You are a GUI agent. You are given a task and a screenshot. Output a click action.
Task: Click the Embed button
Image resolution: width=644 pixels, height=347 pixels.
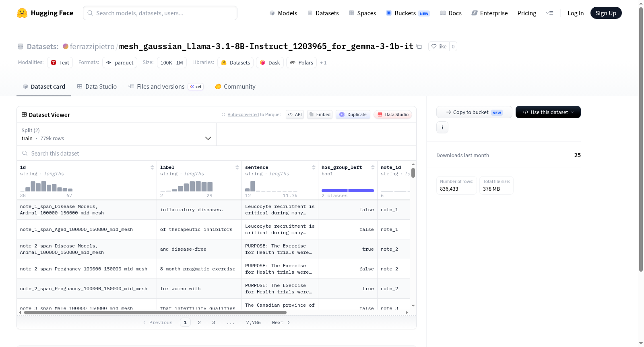click(320, 114)
